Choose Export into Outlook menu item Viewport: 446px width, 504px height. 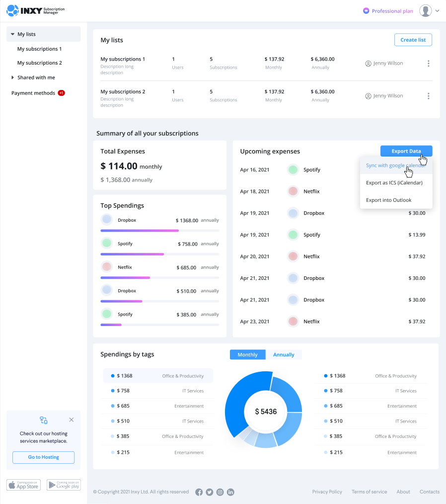[x=388, y=200]
